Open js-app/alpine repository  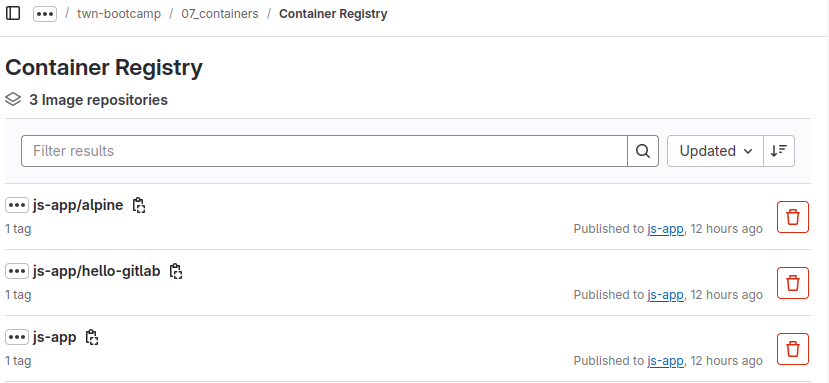78,205
